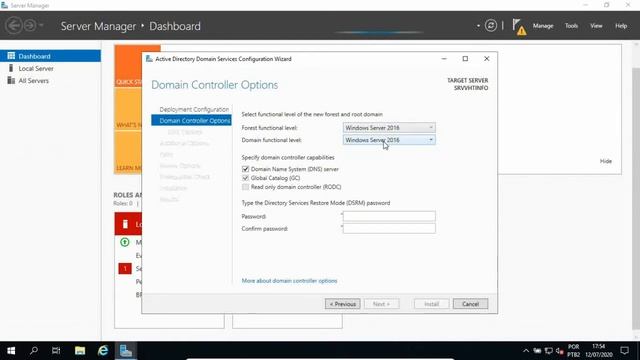Click the Previous button
This screenshot has height=360, width=640.
342,304
